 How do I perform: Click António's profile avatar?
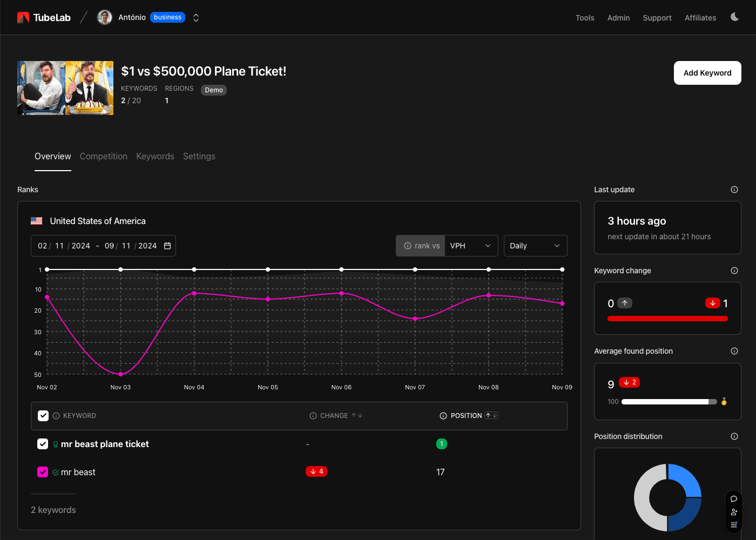click(x=104, y=17)
